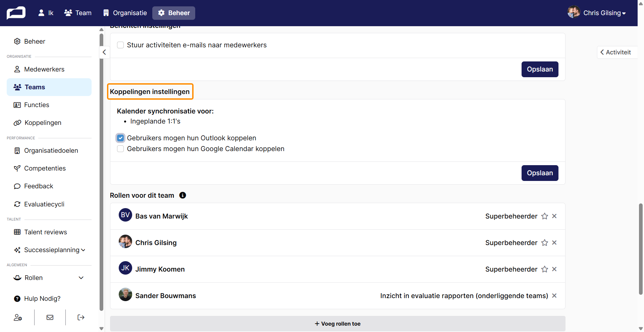Click the Sander Bouwmans name

coord(166,296)
